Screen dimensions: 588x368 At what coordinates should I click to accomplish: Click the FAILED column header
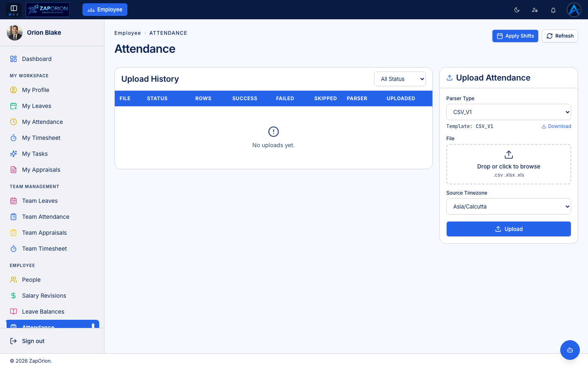tap(285, 99)
